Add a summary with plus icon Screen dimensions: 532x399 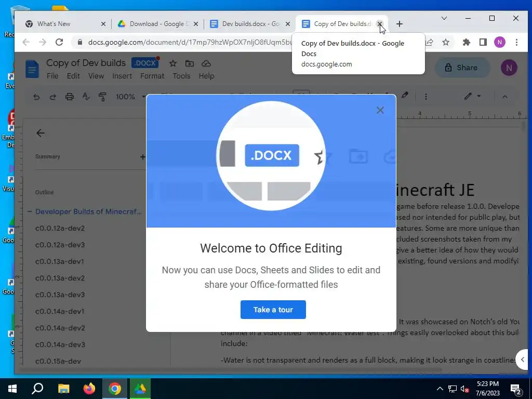[x=142, y=157]
